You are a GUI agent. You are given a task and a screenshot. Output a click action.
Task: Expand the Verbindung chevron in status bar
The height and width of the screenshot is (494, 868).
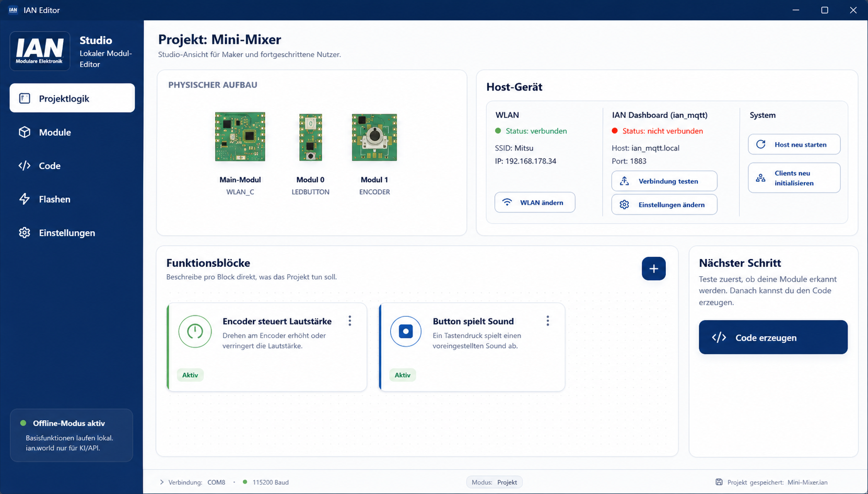coord(162,482)
